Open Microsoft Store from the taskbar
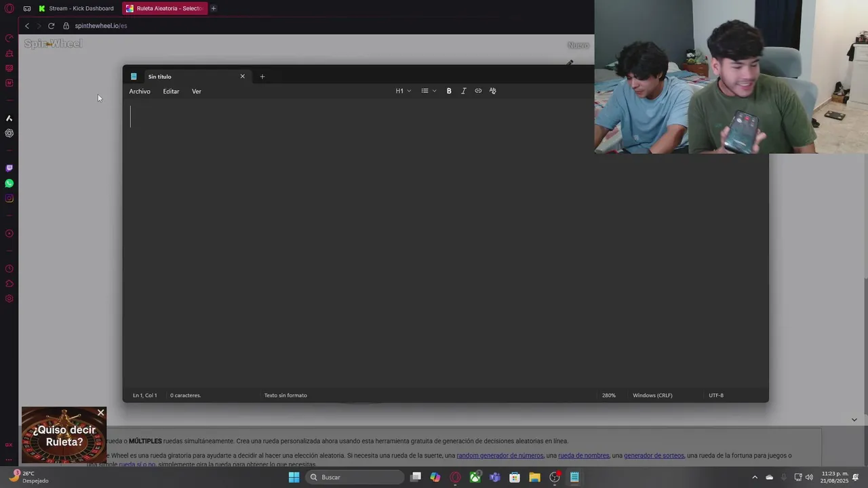This screenshot has width=868, height=488. click(515, 477)
